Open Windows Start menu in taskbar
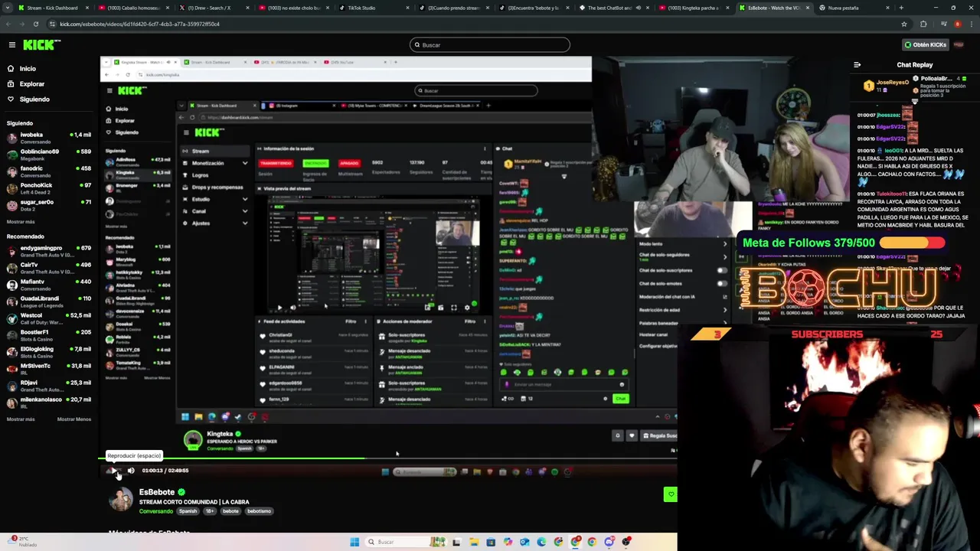This screenshot has height=551, width=980. 354,542
